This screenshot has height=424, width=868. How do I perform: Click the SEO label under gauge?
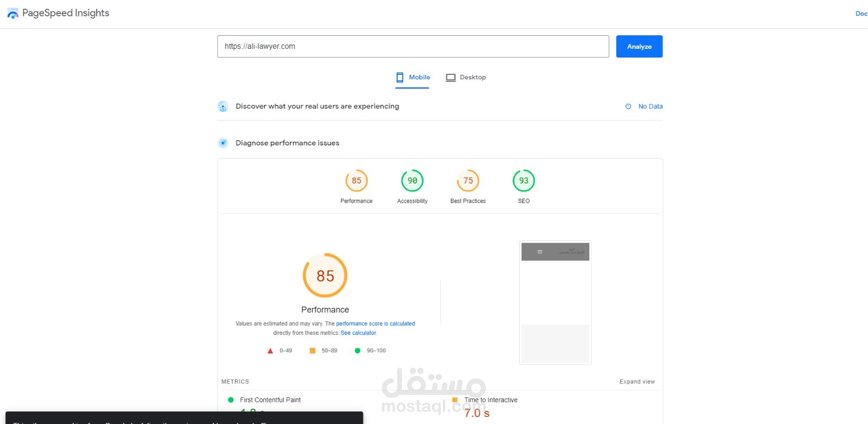524,201
